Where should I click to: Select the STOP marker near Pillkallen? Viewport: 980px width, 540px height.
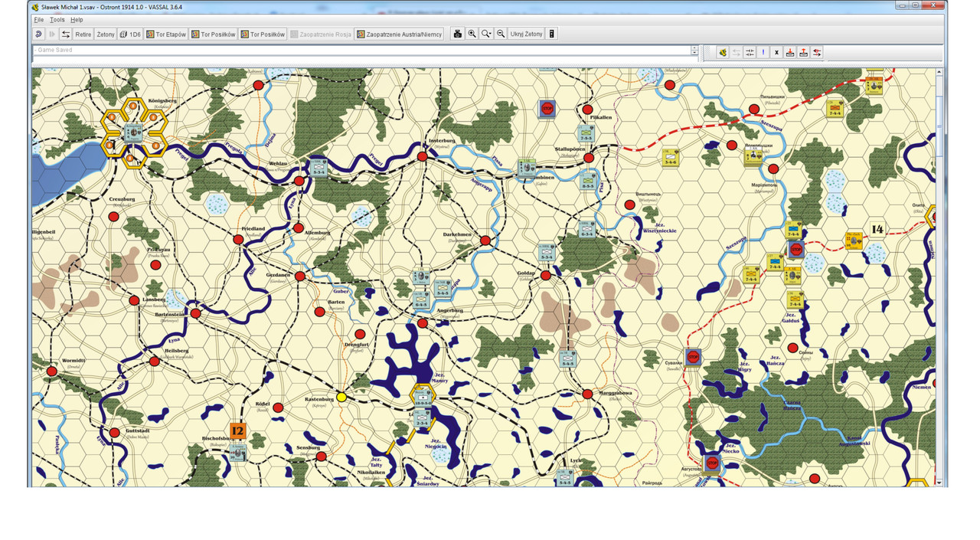(547, 109)
